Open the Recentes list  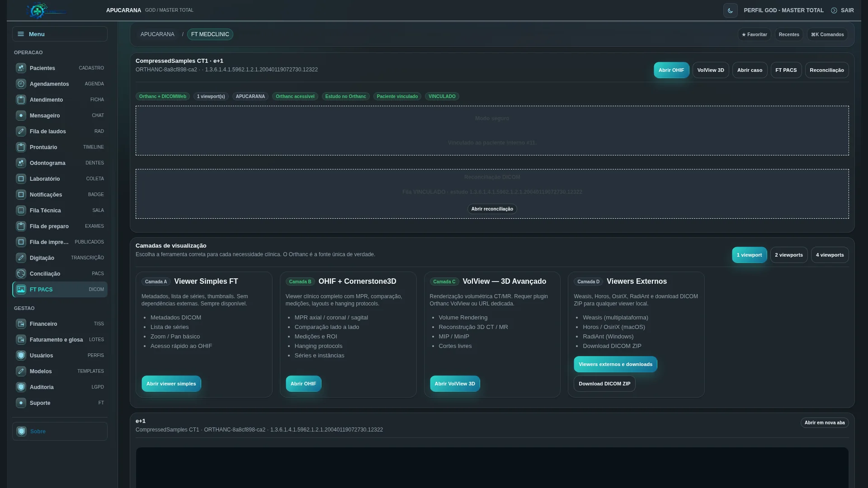point(788,34)
